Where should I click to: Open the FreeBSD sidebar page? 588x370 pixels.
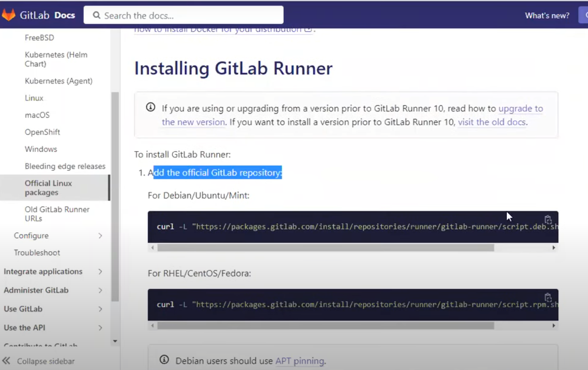pyautogui.click(x=39, y=38)
